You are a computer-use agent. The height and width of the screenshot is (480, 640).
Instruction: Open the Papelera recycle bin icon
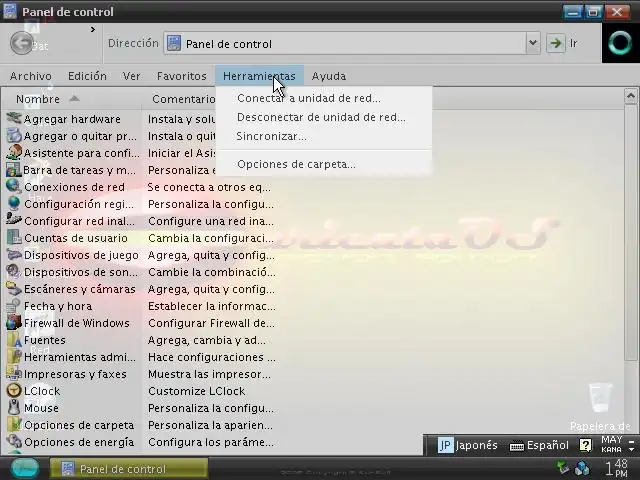(x=600, y=397)
